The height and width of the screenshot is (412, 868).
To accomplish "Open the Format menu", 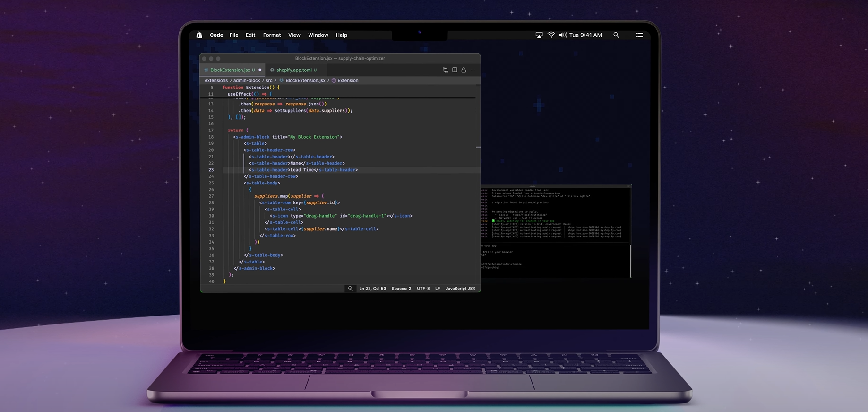I will (x=272, y=35).
